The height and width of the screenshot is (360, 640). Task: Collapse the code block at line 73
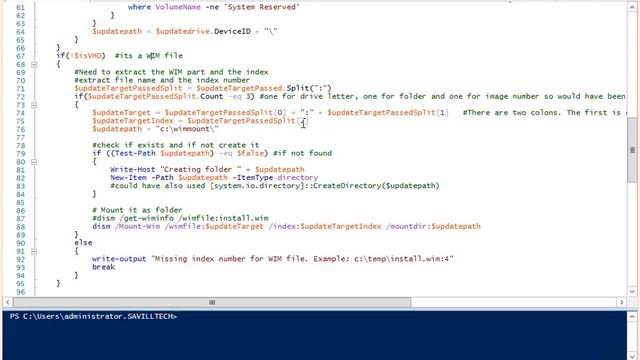tap(34, 105)
